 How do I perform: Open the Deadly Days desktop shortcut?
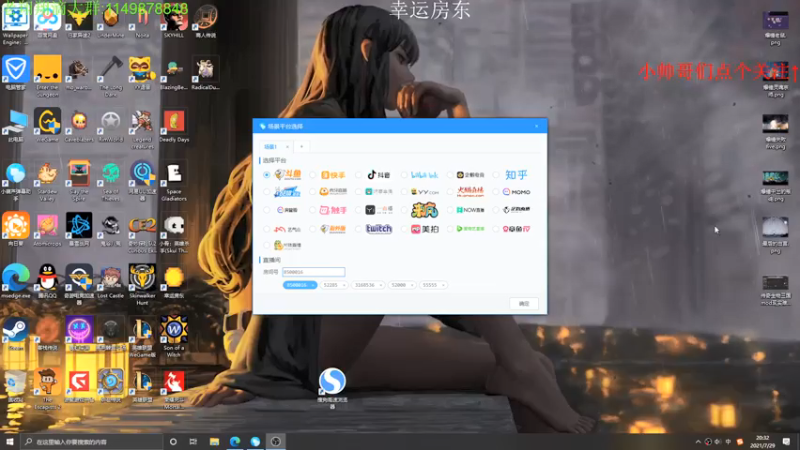click(174, 124)
